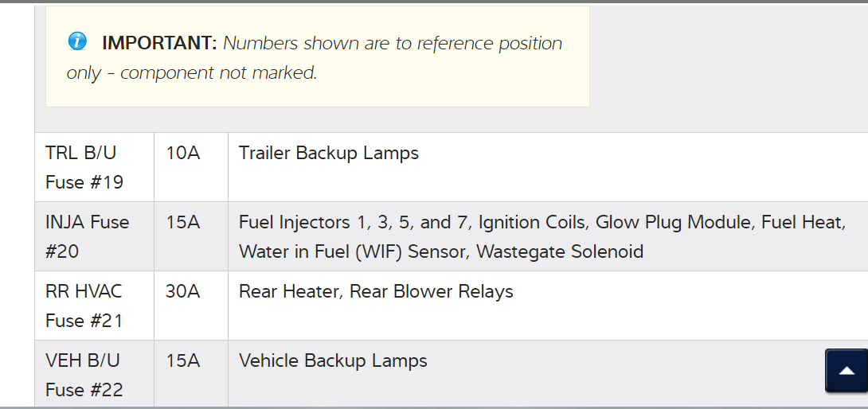Click the 30A rating cell

(x=183, y=292)
